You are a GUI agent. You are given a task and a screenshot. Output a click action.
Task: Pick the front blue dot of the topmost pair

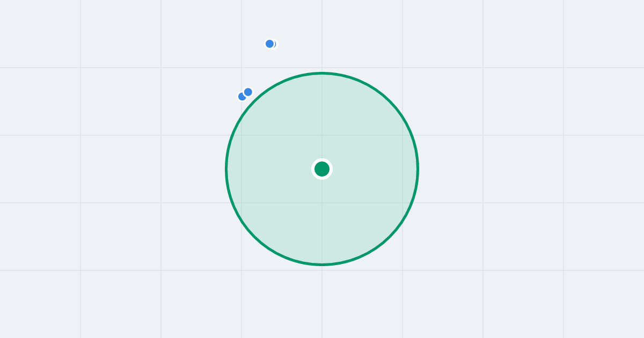pyautogui.click(x=269, y=44)
